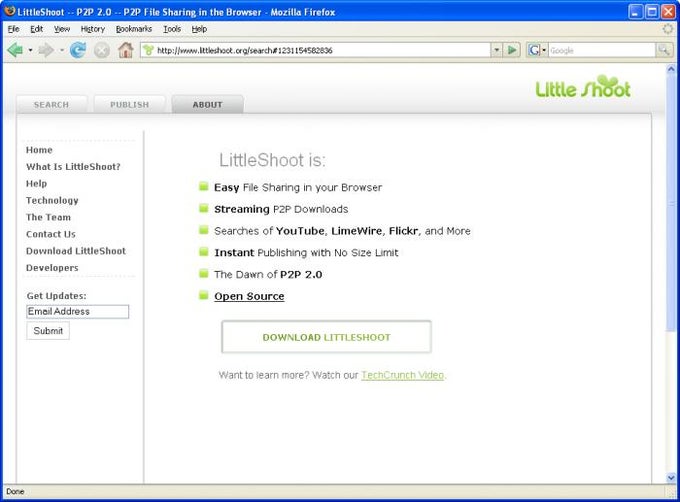Open the Help menu

click(199, 29)
